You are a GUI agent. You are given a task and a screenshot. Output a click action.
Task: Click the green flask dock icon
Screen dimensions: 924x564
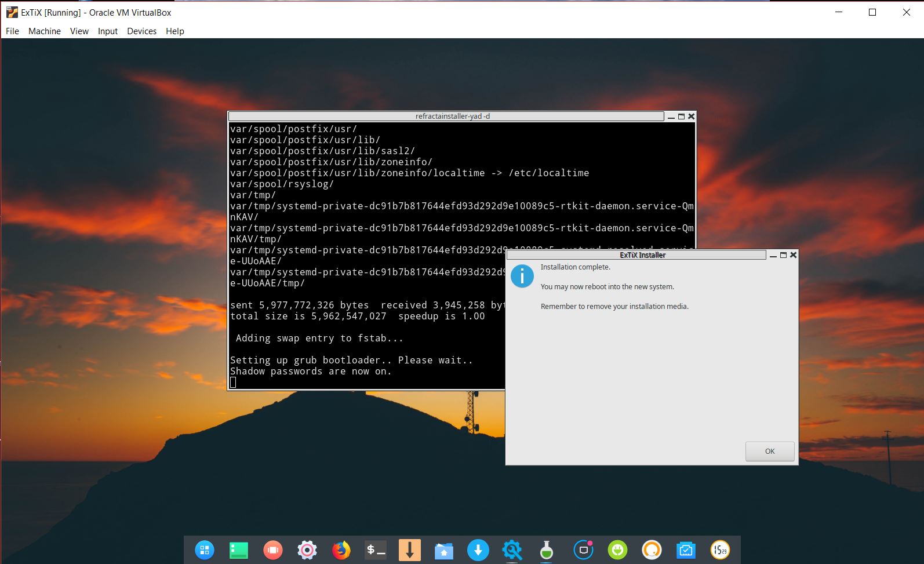point(546,550)
